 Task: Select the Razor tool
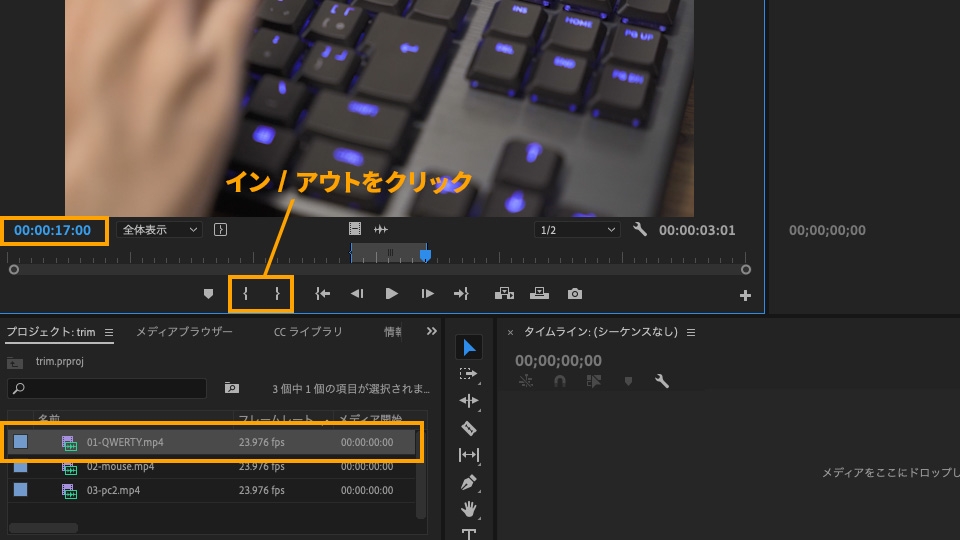[x=469, y=428]
